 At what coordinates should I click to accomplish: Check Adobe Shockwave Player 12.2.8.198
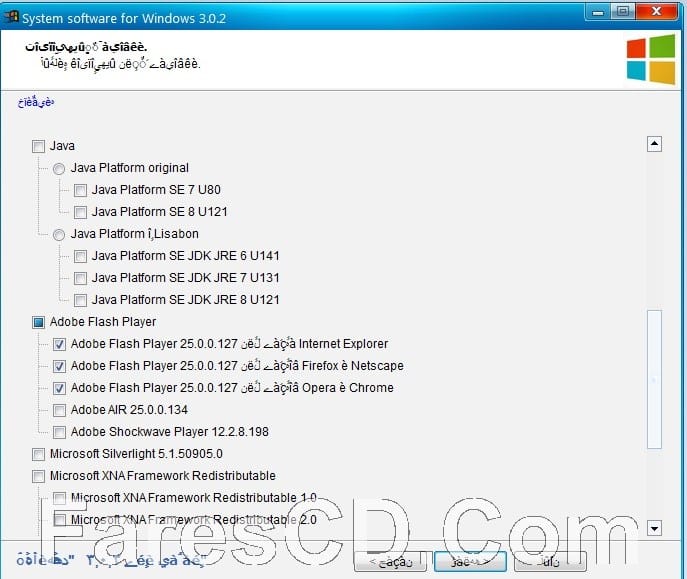tap(59, 432)
